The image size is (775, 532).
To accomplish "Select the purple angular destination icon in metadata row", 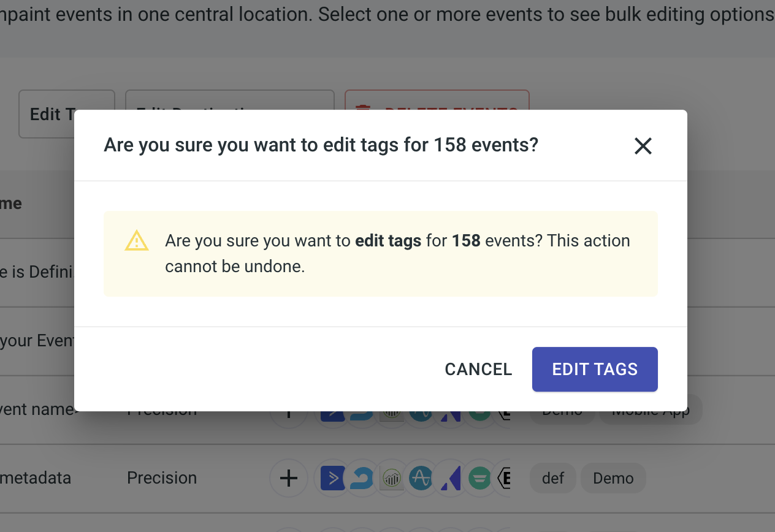I will coord(451,478).
